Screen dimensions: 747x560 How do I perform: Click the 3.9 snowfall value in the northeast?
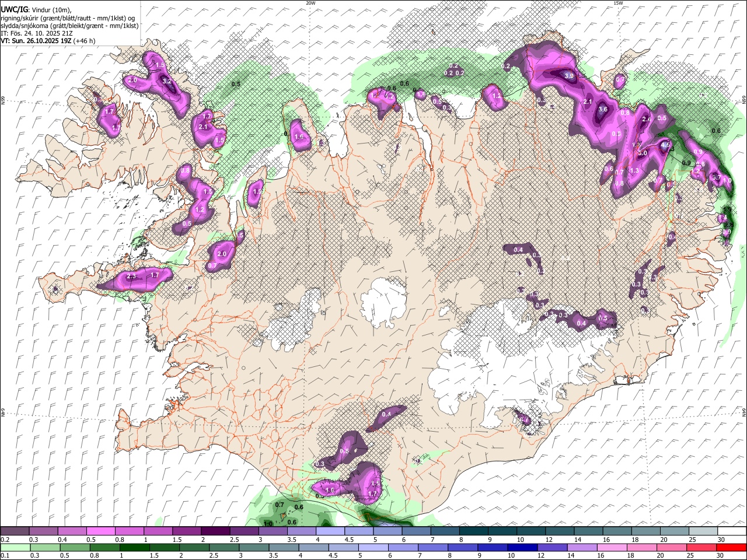[x=570, y=76]
